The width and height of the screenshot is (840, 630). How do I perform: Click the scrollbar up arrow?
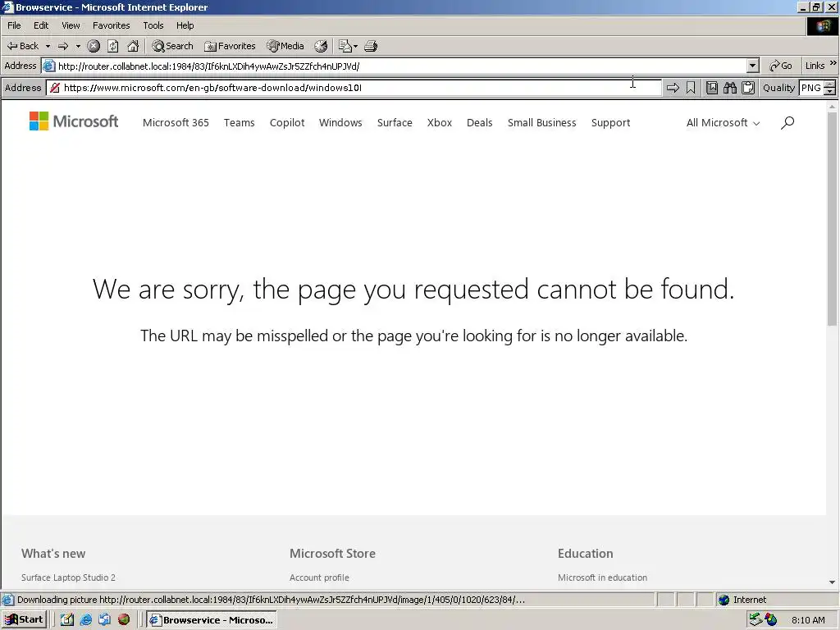coord(832,107)
